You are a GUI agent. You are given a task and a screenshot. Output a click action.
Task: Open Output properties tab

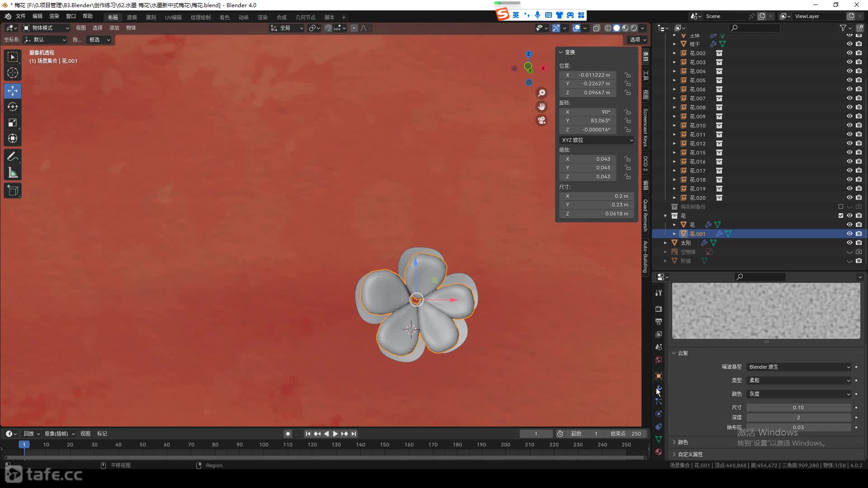click(x=659, y=321)
